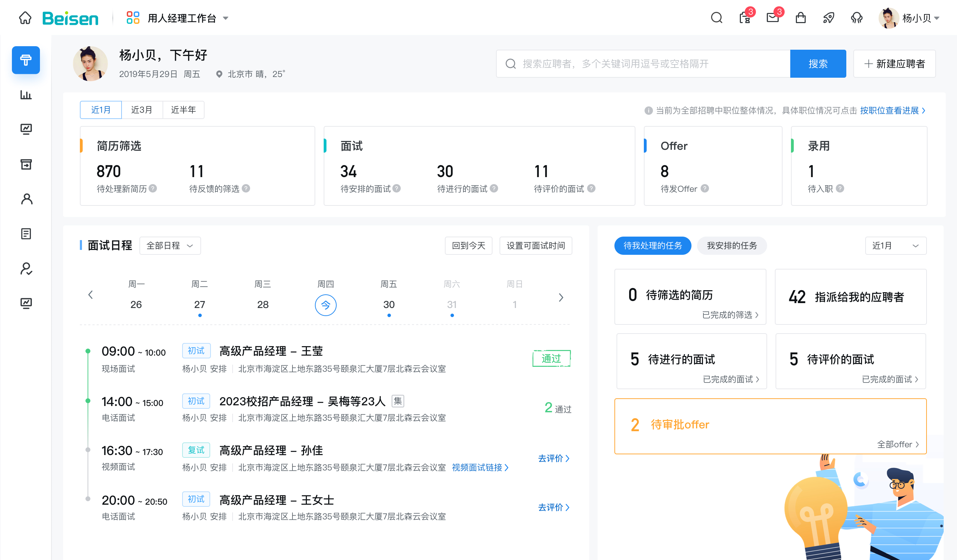Open the mail icon with badge 3
Screen dimensions: 957x560
(773, 17)
